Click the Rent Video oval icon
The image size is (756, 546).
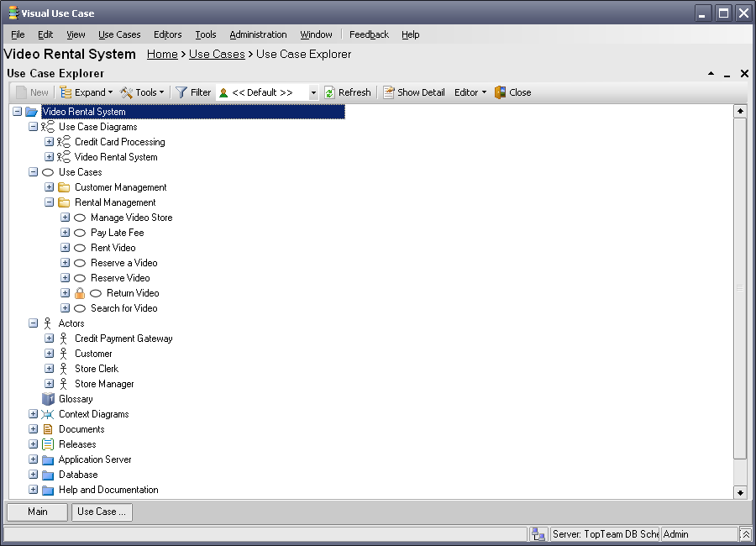[80, 248]
